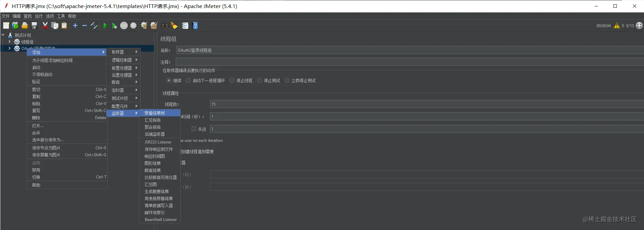Screen dimensions: 644x230
Task: Click the Collapse all minus icon
Action: point(84,25)
